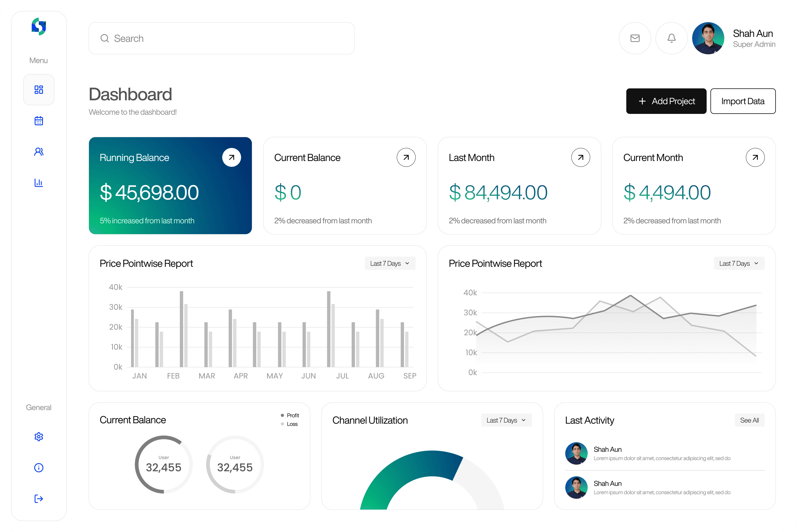Click the Profit legend dot
The image size is (798, 532).
[x=282, y=415]
